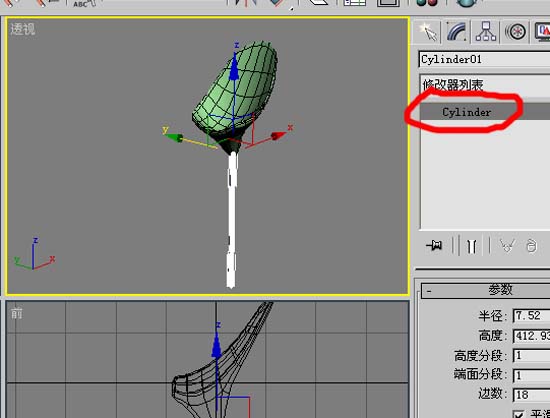Collapse the 参数 rollout header

[x=485, y=290]
